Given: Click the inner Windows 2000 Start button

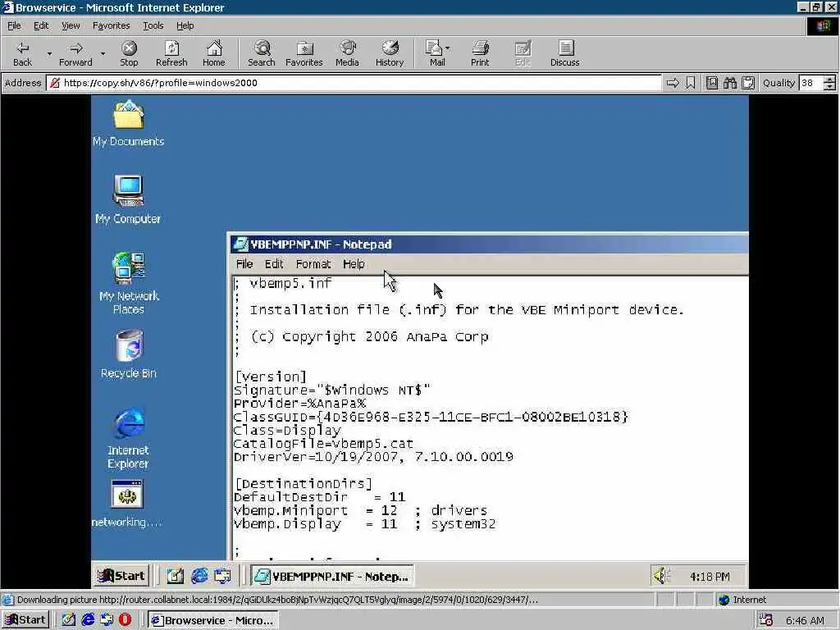Looking at the screenshot, I should [x=121, y=576].
